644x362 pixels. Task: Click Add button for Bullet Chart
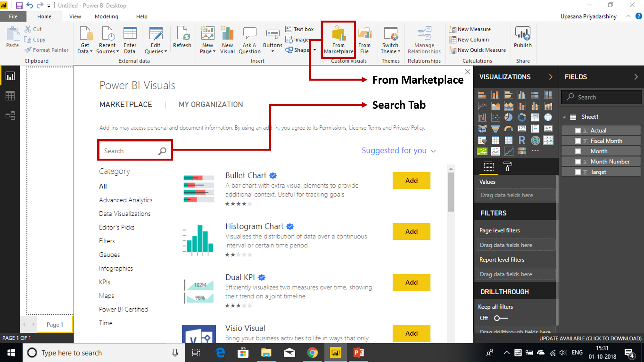click(411, 180)
